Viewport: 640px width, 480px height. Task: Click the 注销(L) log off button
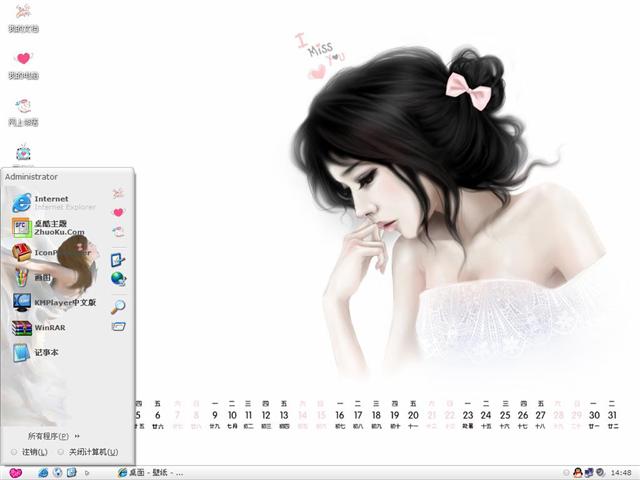click(x=29, y=452)
